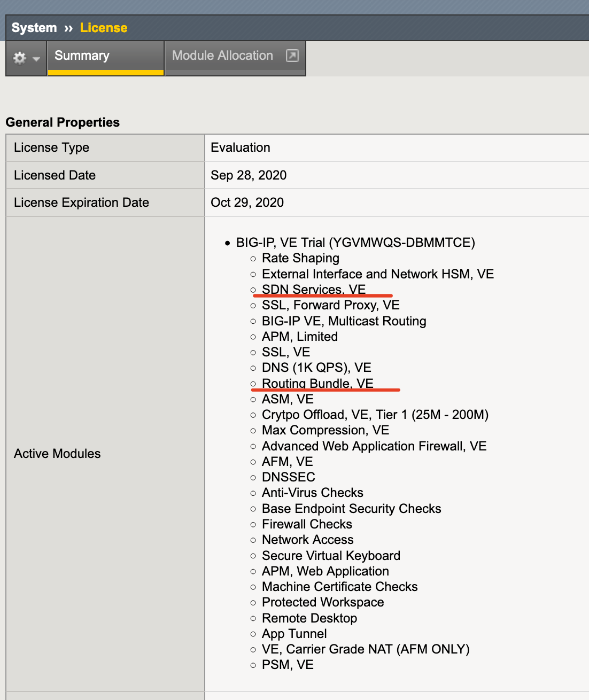Click the ASM, VE module

pyautogui.click(x=288, y=399)
